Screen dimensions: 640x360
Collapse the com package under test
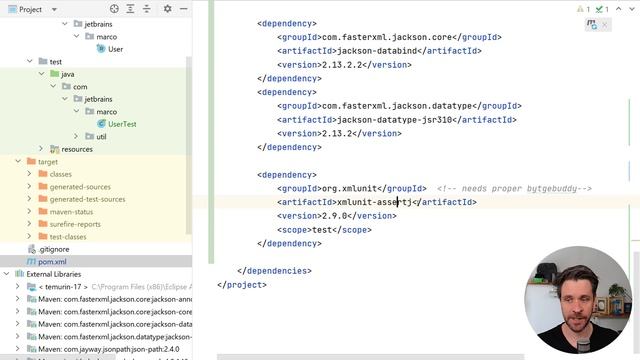(53, 87)
